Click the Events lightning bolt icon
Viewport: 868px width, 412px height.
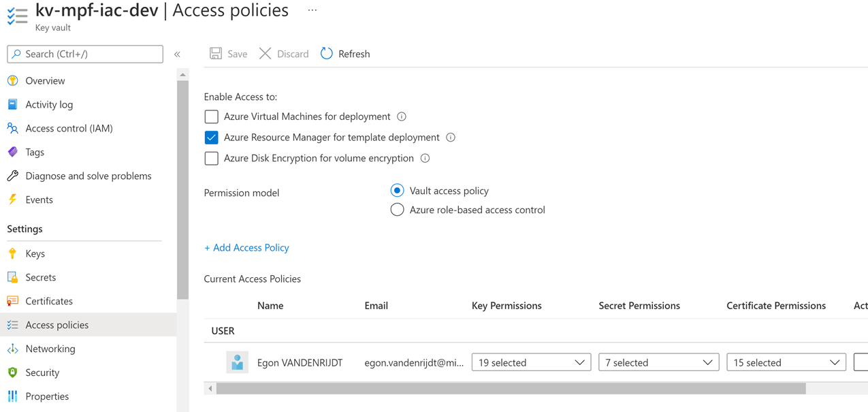[13, 200]
